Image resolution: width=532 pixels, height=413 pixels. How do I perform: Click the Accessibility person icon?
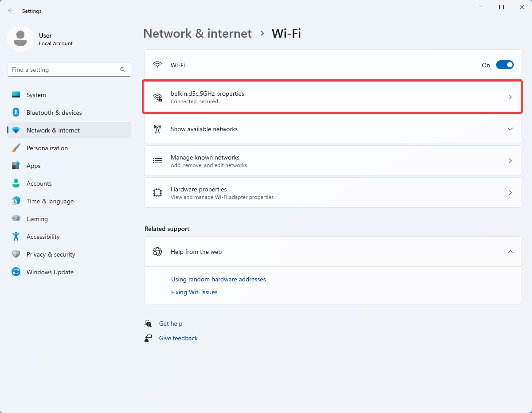click(16, 236)
